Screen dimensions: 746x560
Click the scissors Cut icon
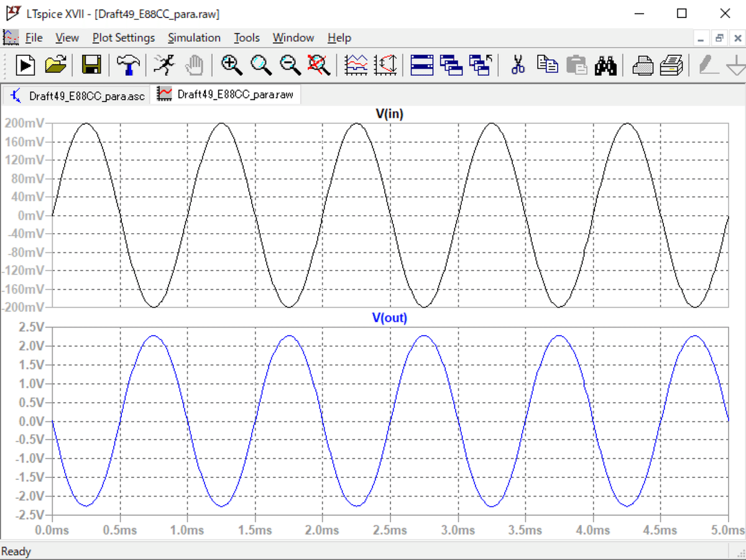coord(517,64)
